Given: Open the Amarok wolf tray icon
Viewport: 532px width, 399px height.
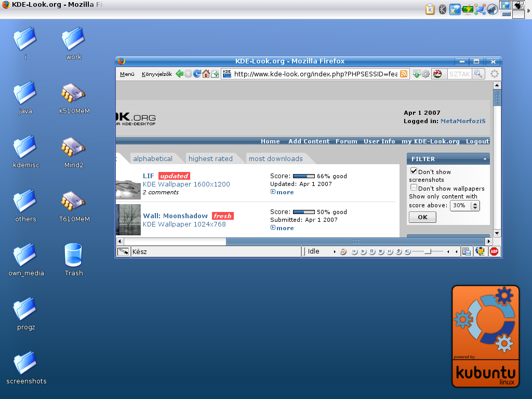Looking at the screenshot, I should [x=493, y=9].
